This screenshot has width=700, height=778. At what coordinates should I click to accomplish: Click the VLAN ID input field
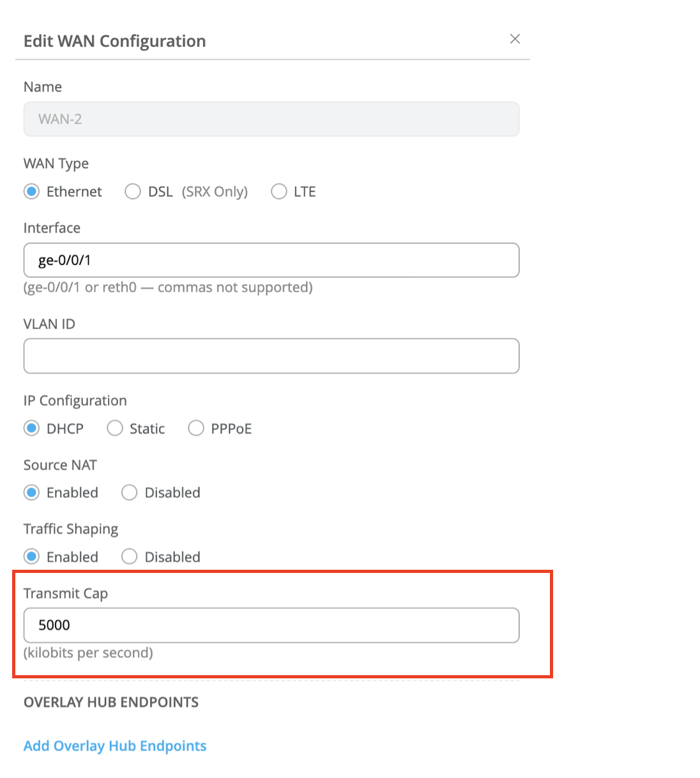(271, 356)
